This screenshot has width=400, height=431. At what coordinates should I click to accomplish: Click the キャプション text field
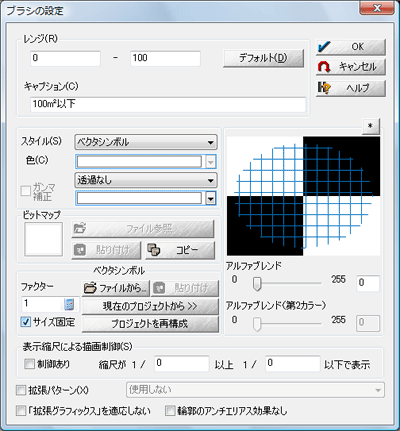pos(168,104)
